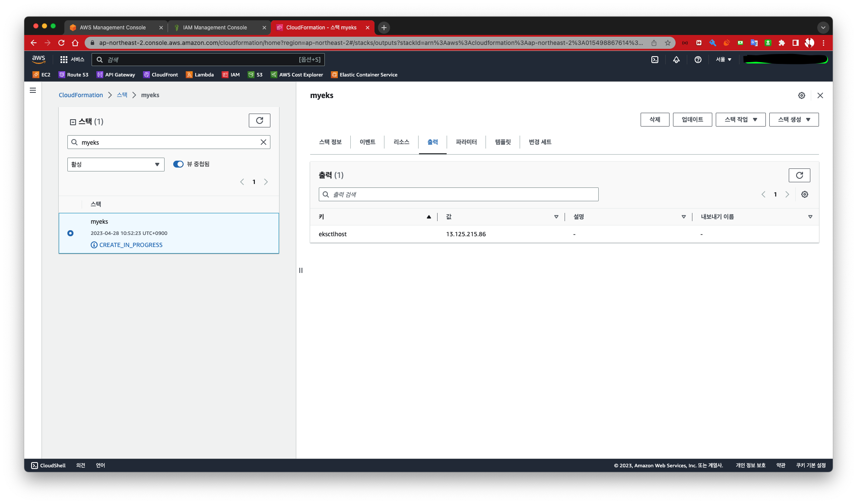Click the delete stack button

click(x=654, y=120)
